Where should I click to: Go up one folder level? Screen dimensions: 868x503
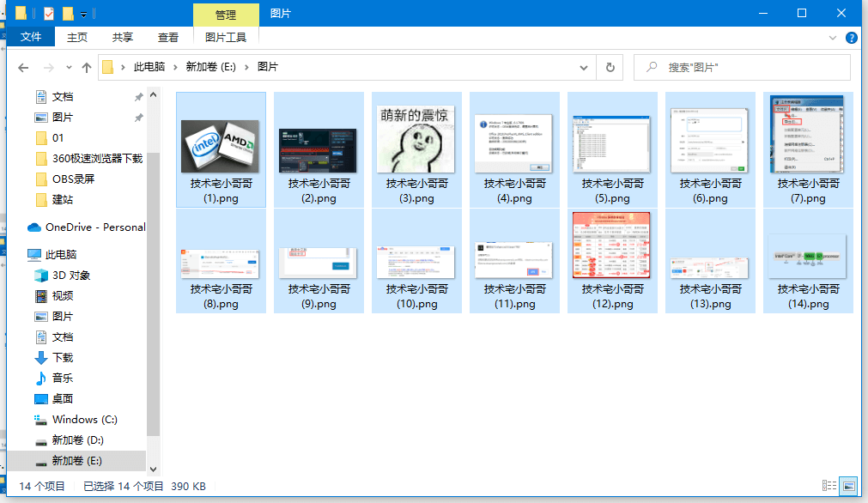tap(87, 67)
